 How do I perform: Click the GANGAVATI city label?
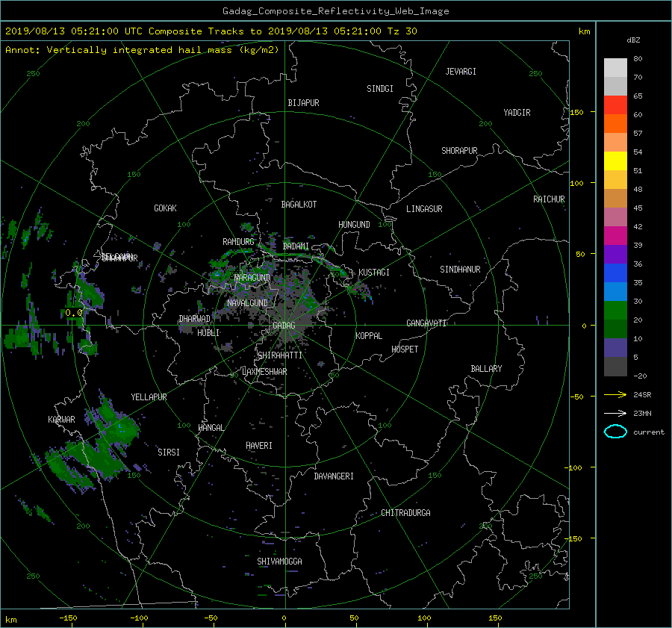click(x=426, y=323)
